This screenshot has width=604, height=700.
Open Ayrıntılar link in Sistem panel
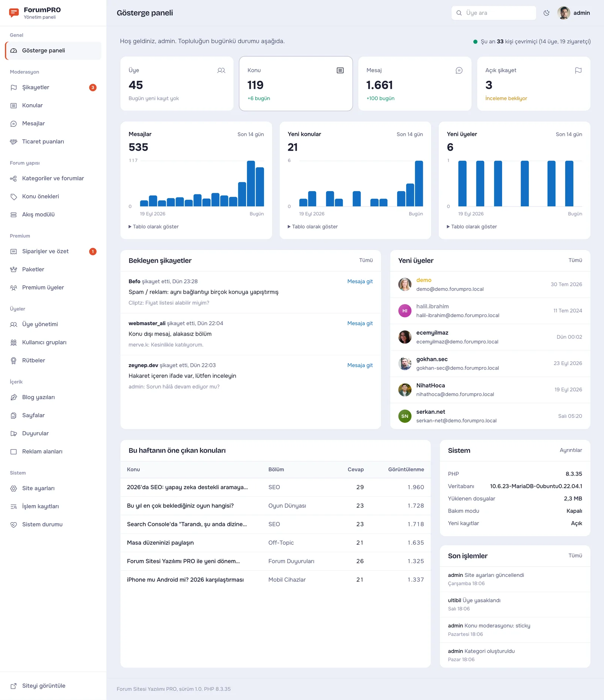tap(571, 450)
